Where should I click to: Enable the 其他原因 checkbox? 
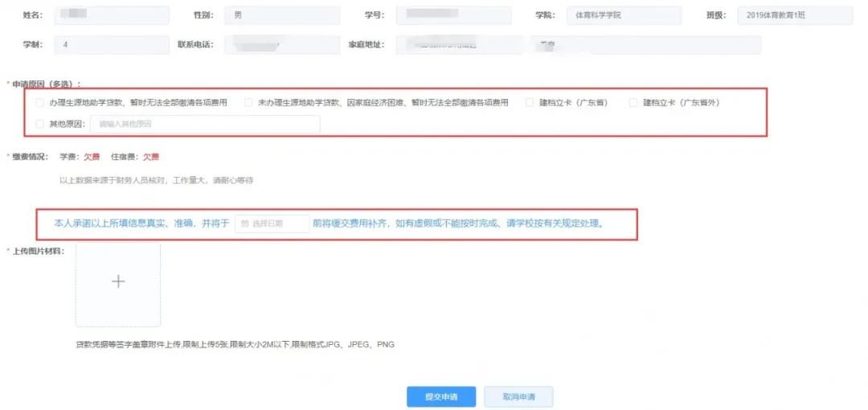click(40, 125)
